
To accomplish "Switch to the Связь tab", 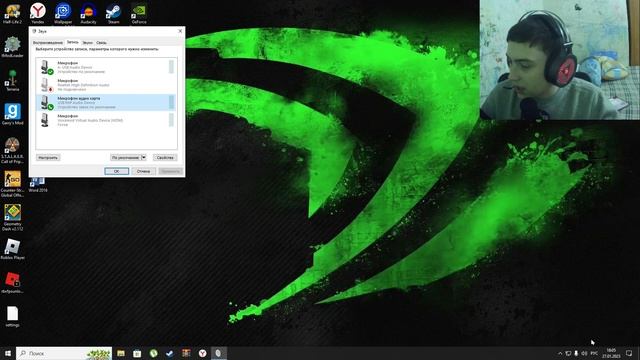I will pyautogui.click(x=101, y=42).
